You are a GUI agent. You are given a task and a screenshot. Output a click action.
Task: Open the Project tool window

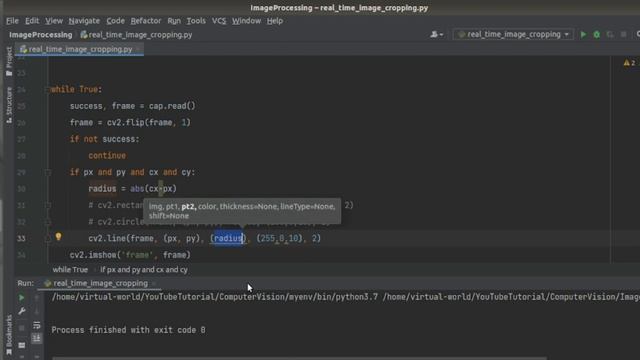9,61
